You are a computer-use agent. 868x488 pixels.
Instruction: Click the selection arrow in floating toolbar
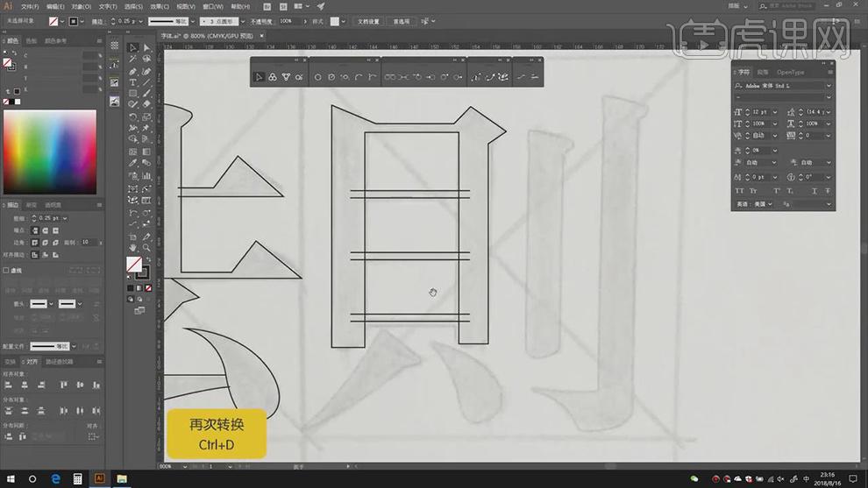[x=259, y=77]
